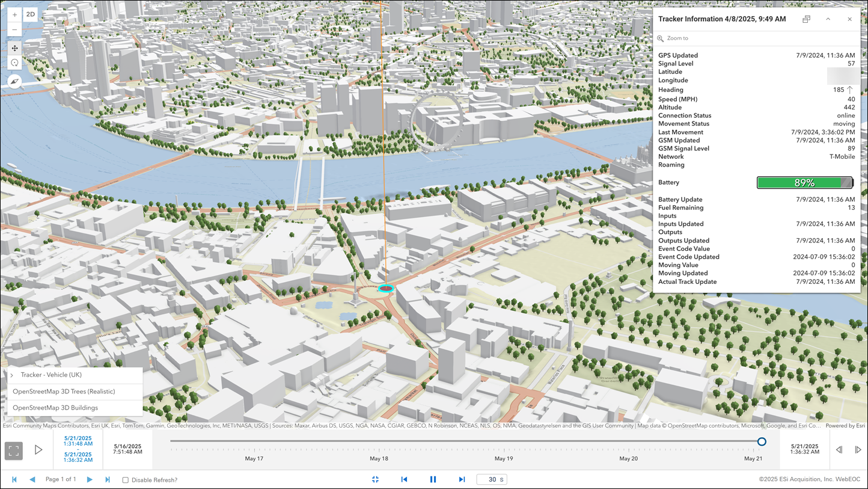Viewport: 868px width, 489px height.
Task: Select the OpenStreetMap 3D Trees (Realistic) layer
Action: [x=63, y=391]
